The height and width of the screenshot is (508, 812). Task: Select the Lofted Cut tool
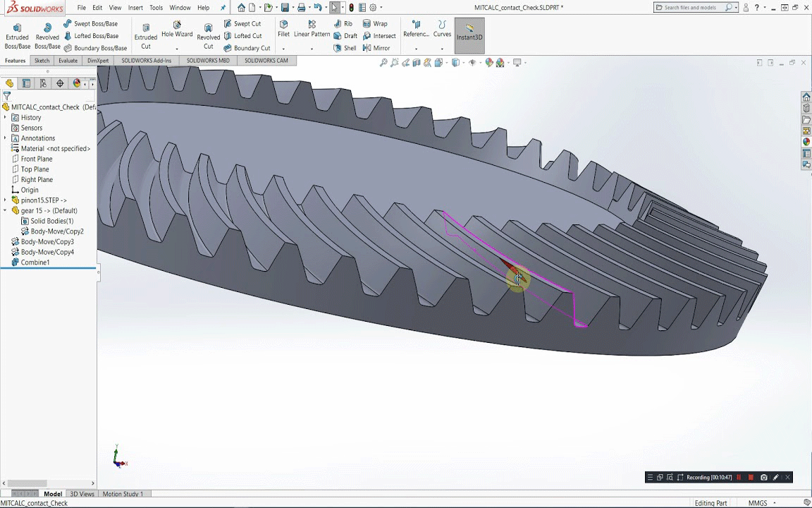pyautogui.click(x=242, y=36)
